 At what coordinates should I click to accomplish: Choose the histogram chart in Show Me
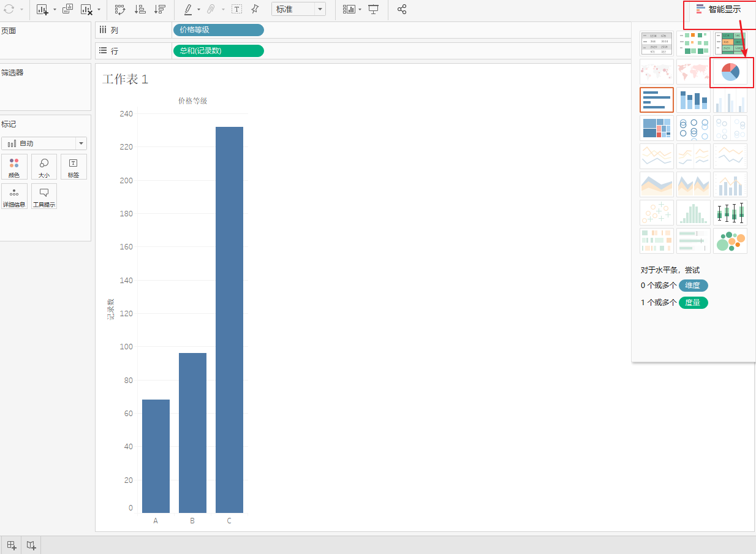point(694,213)
